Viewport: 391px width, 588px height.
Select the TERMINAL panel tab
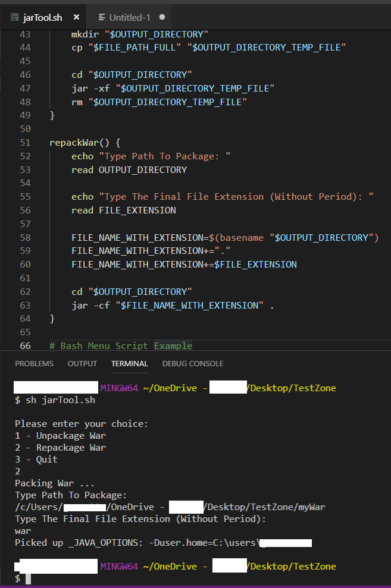coord(129,363)
